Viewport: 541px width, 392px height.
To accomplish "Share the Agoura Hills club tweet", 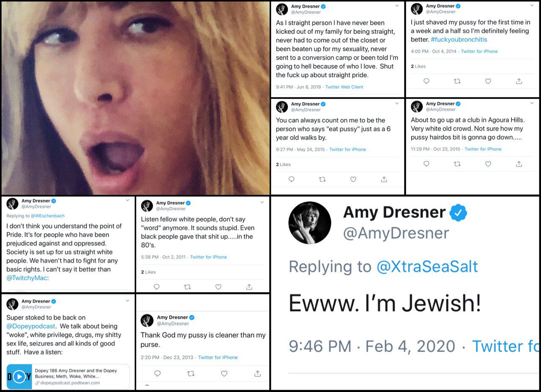I will tap(519, 164).
